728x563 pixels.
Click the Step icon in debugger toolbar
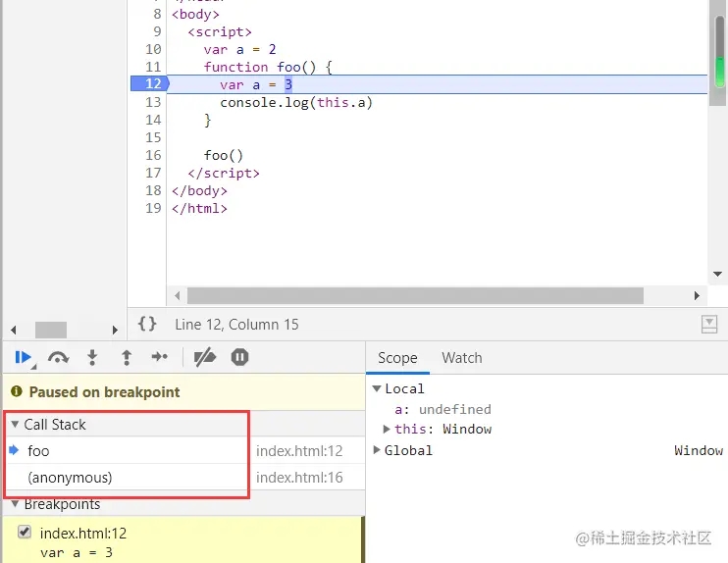coord(160,356)
